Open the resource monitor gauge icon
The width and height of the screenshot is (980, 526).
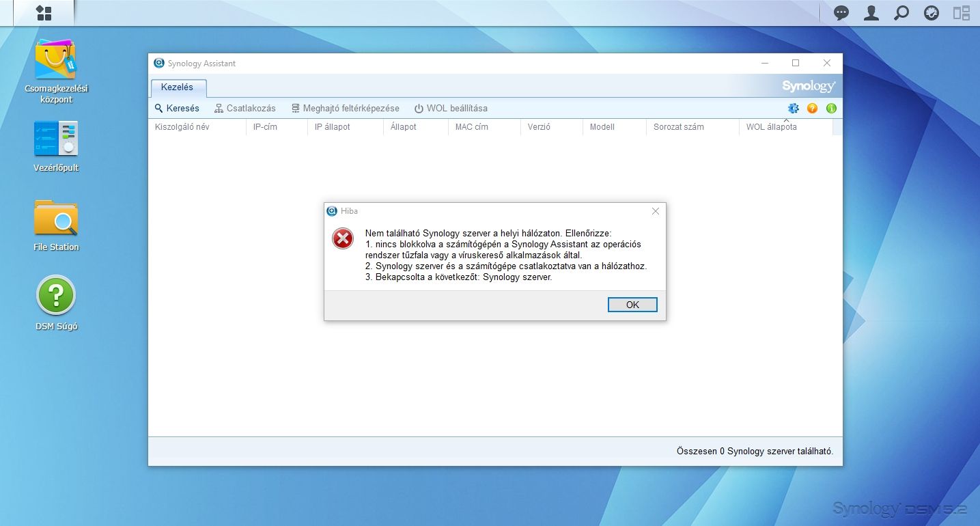click(932, 13)
